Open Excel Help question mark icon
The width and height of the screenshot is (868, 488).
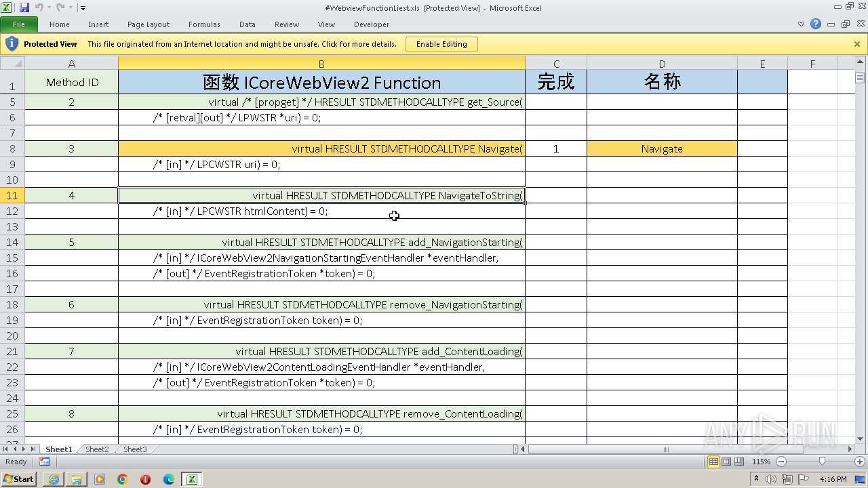[816, 24]
